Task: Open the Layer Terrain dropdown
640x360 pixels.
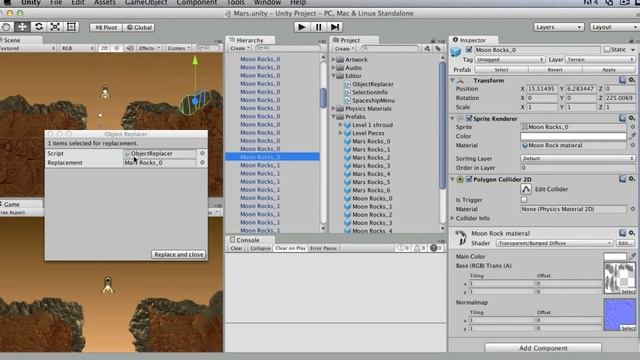Action: coord(600,60)
